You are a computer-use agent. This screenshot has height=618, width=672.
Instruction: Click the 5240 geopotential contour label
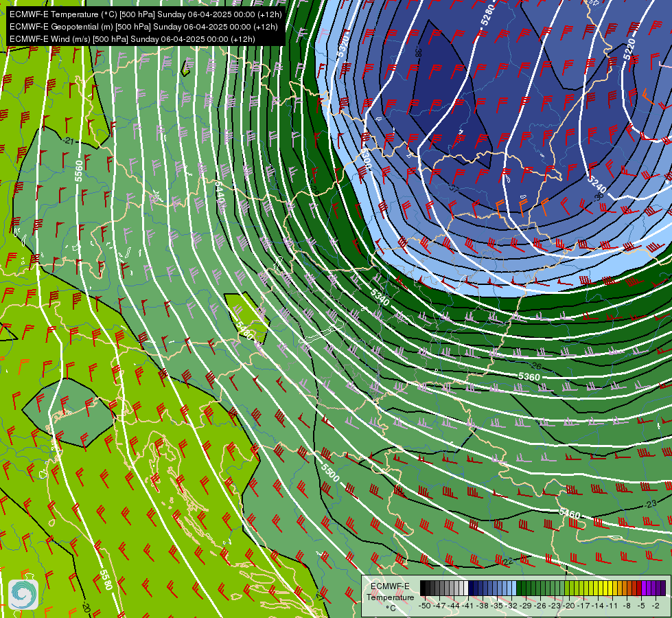point(596,185)
